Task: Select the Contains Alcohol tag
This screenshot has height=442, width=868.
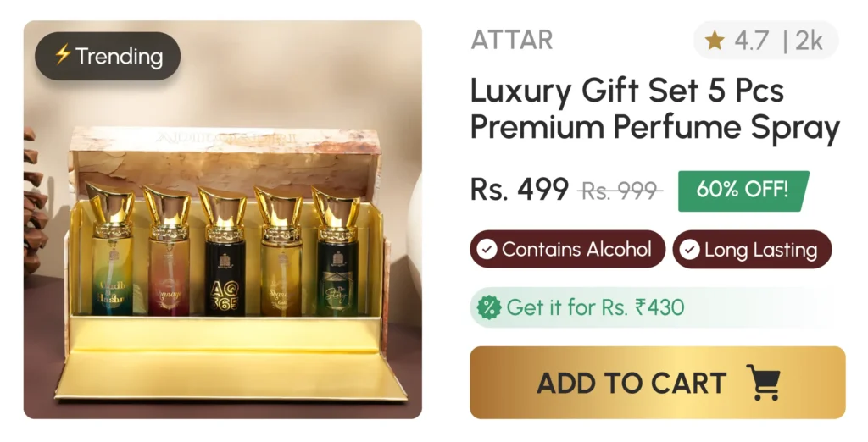Action: tap(567, 249)
